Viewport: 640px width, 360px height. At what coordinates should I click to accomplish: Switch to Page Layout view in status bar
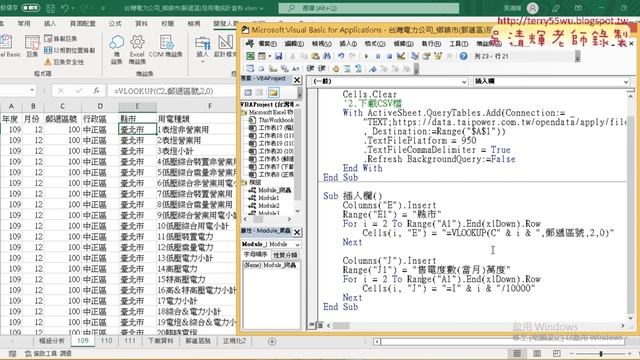tap(536, 353)
